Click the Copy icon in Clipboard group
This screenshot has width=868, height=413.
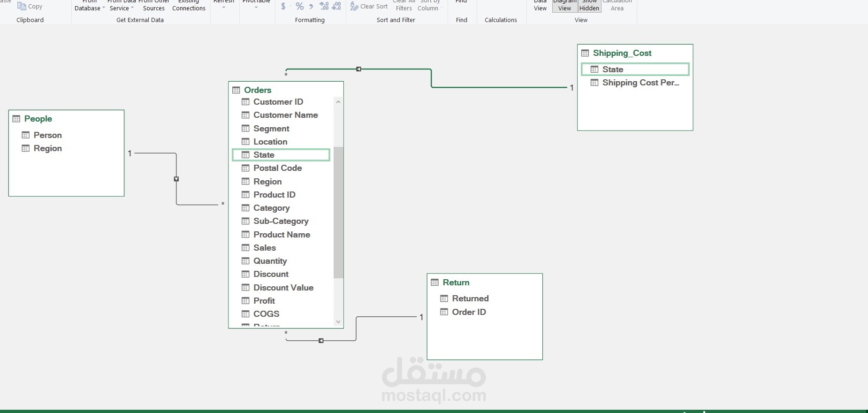click(22, 6)
